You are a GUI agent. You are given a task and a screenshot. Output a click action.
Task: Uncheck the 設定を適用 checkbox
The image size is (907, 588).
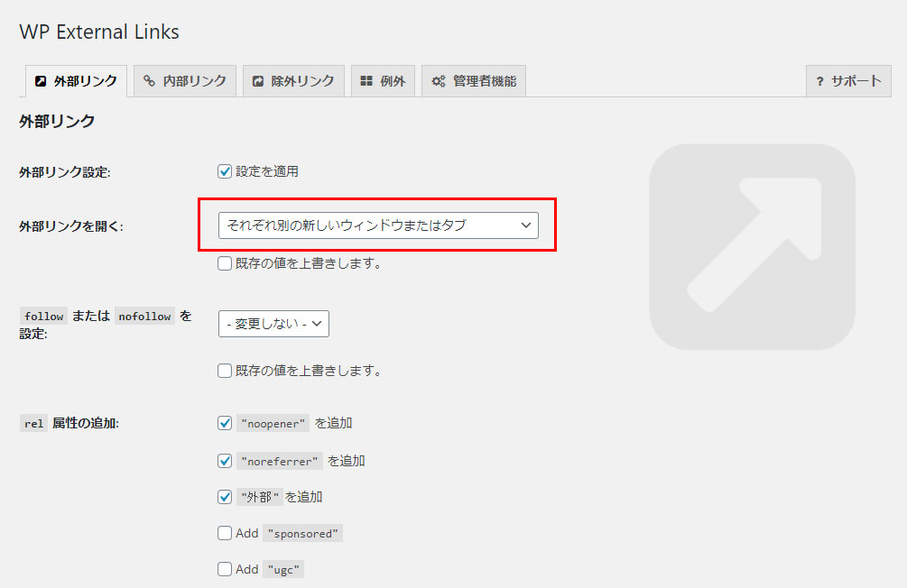pyautogui.click(x=226, y=171)
